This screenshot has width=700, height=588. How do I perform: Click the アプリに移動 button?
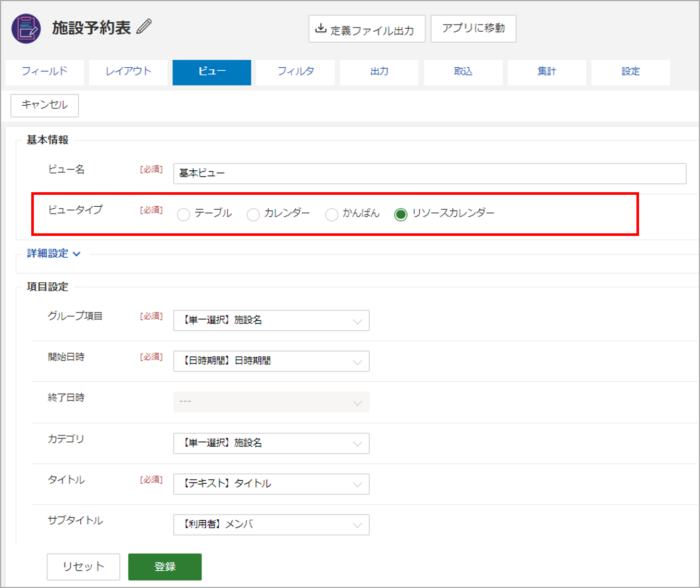[x=473, y=29]
